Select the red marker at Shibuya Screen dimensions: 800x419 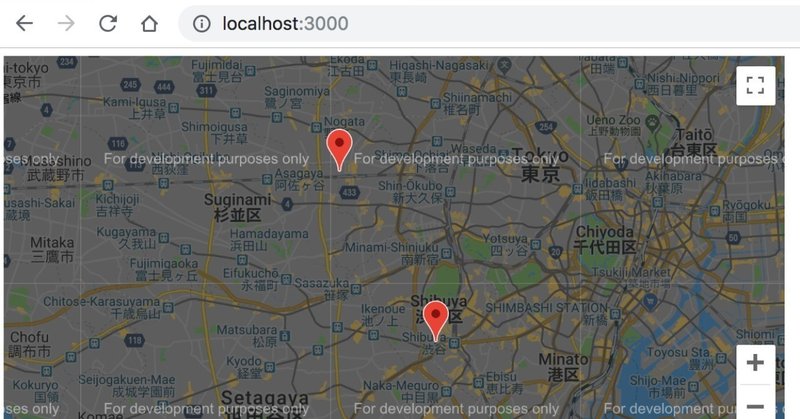pyautogui.click(x=436, y=322)
